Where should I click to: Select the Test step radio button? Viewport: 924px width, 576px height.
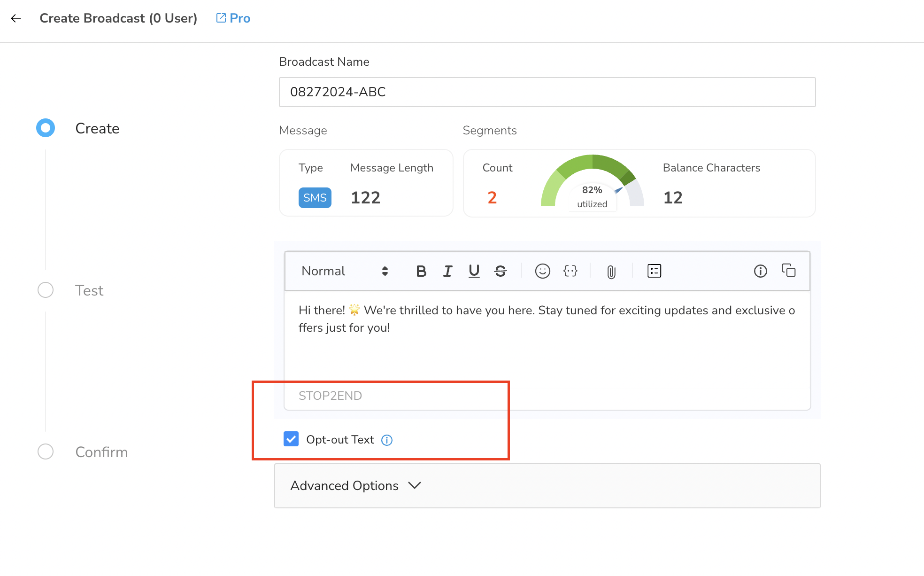(x=46, y=290)
